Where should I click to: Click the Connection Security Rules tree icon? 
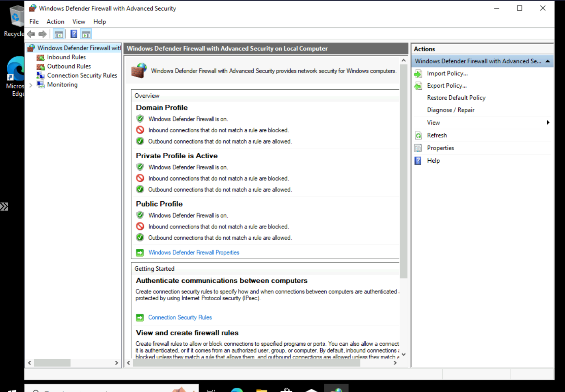[x=41, y=75]
